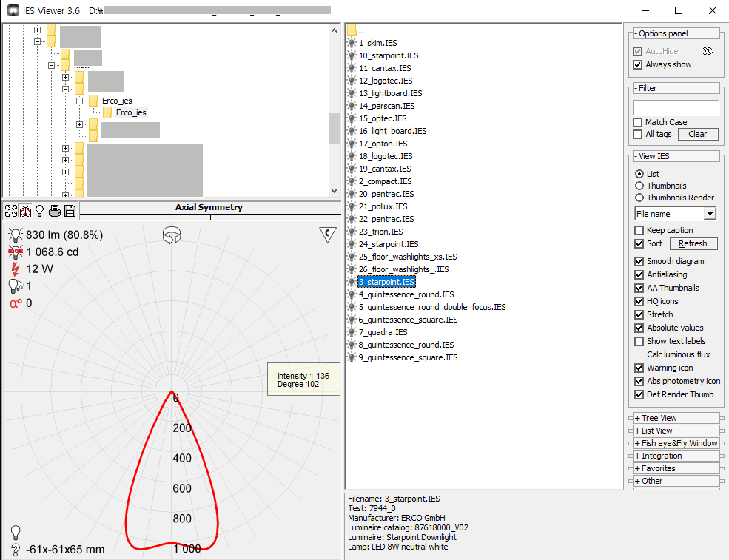The height and width of the screenshot is (560, 729).
Task: Toggle the photometric curve view toolbar icon
Action: 26,211
